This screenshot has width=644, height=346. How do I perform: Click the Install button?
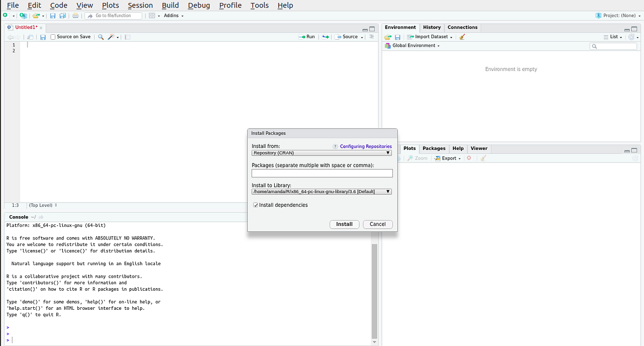coord(344,224)
